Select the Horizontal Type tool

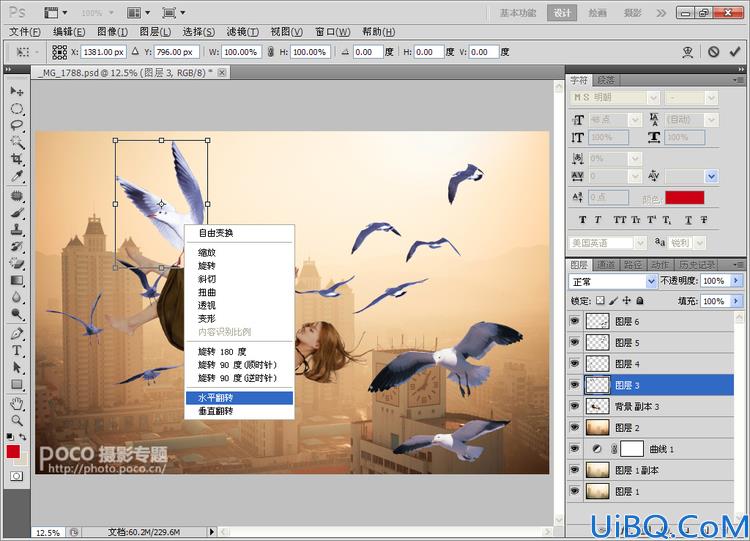(x=17, y=350)
